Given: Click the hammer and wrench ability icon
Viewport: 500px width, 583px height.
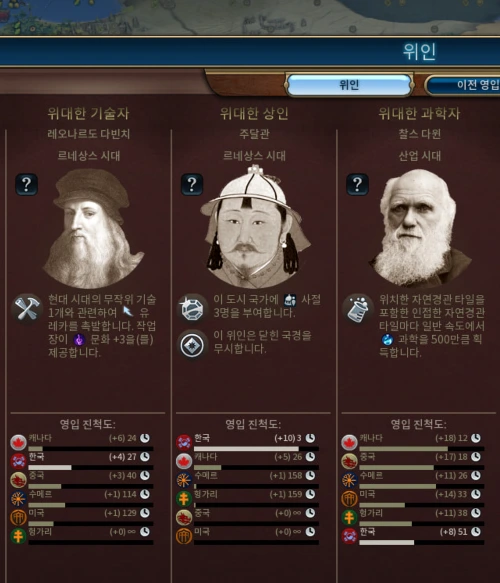Looking at the screenshot, I should 27,308.
